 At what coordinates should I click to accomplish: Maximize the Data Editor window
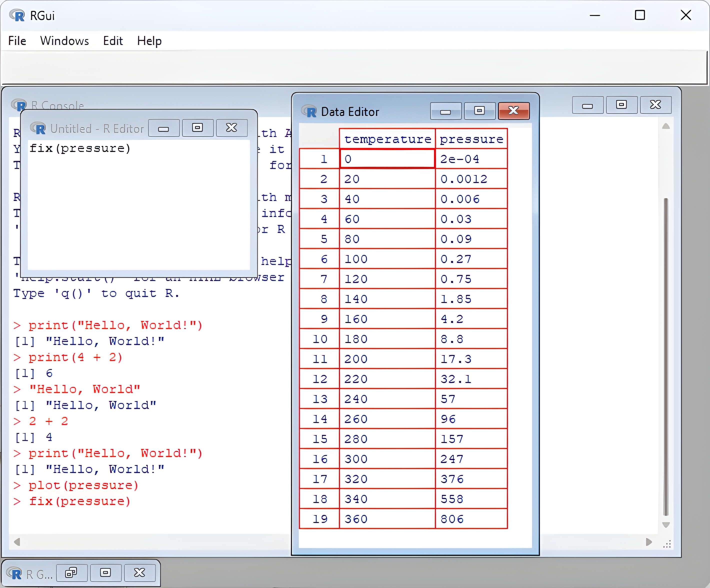(479, 111)
